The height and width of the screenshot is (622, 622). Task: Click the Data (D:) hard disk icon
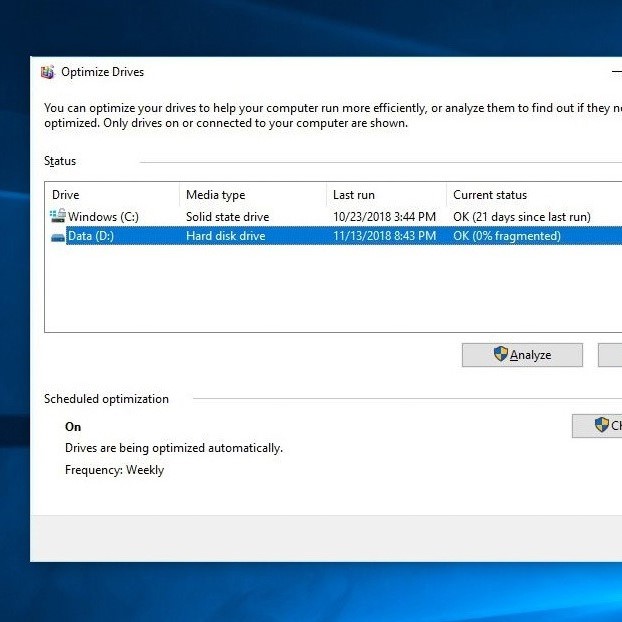pyautogui.click(x=58, y=238)
